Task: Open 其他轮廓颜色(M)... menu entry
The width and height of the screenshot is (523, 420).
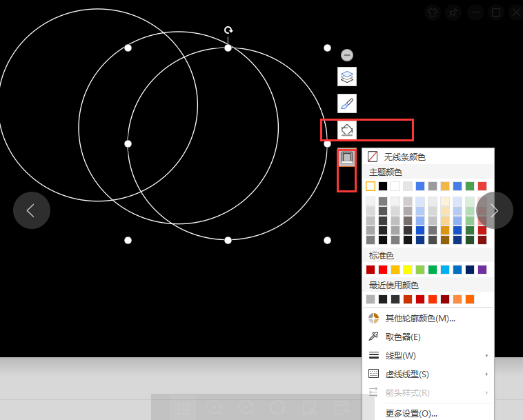Action: point(420,318)
